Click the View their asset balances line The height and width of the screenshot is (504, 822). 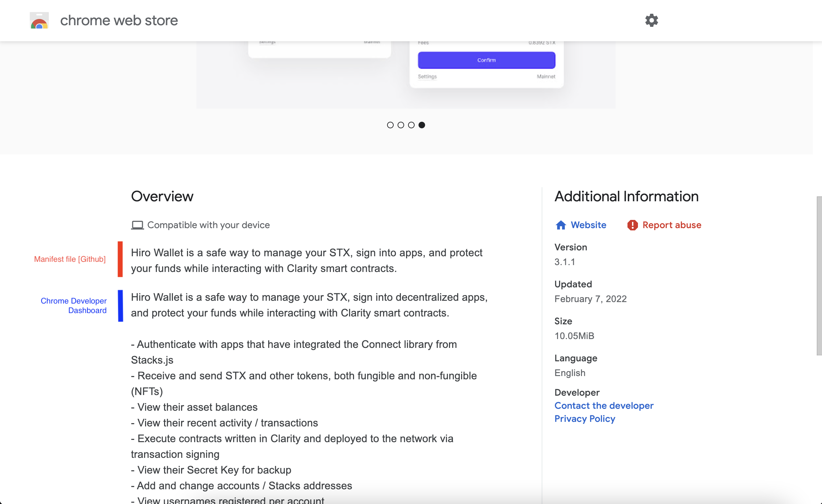[x=194, y=407]
